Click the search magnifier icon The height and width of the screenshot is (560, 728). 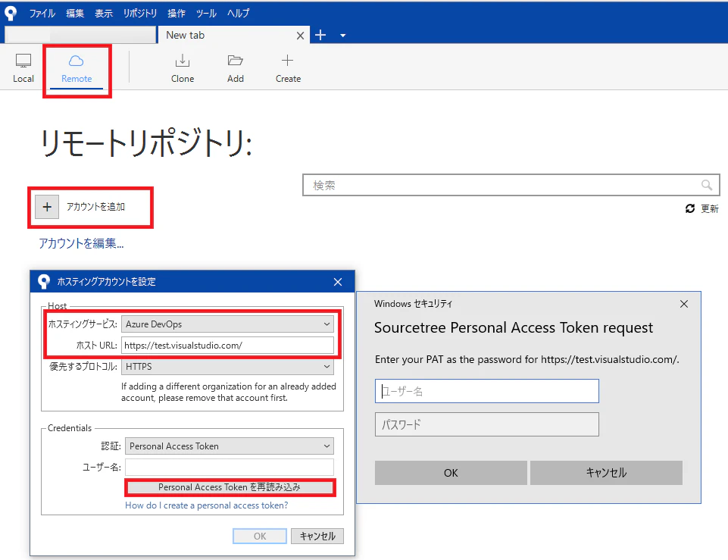[707, 185]
